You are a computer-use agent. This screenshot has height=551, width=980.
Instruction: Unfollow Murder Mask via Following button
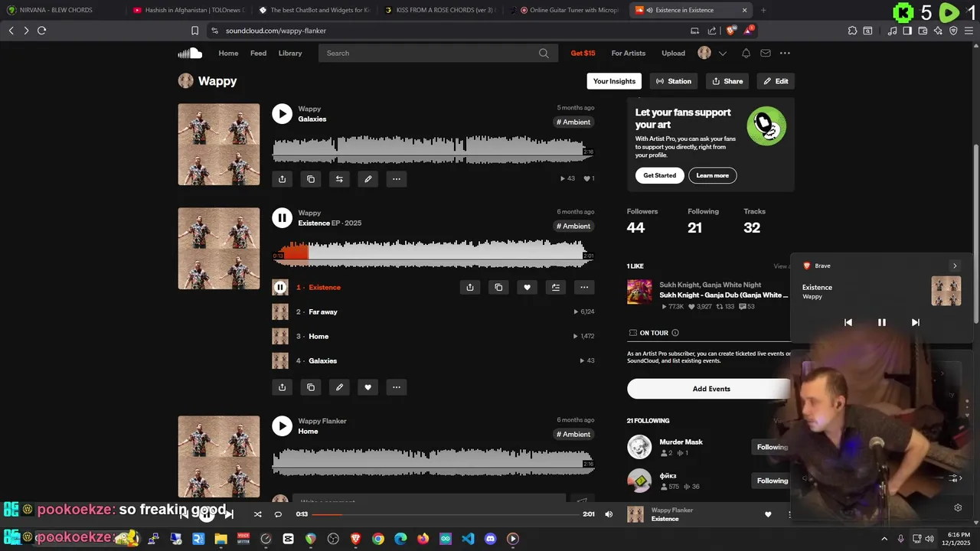pos(772,447)
